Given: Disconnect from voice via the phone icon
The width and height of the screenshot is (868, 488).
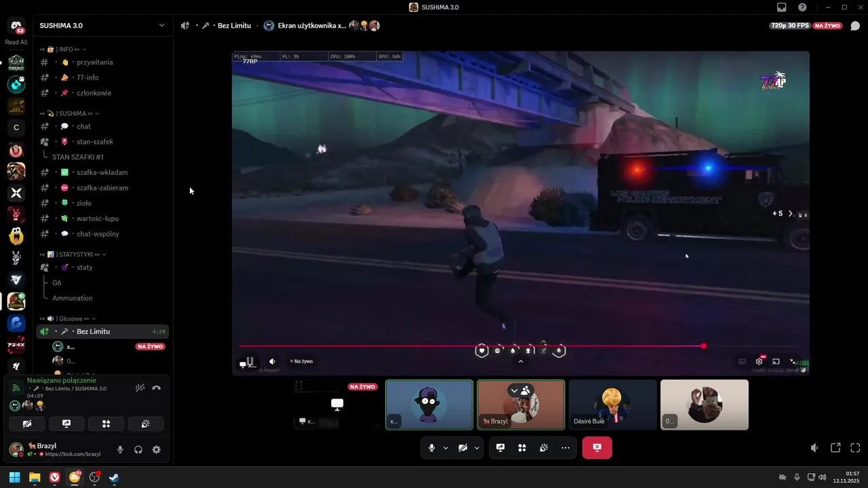Looking at the screenshot, I should pos(157,388).
